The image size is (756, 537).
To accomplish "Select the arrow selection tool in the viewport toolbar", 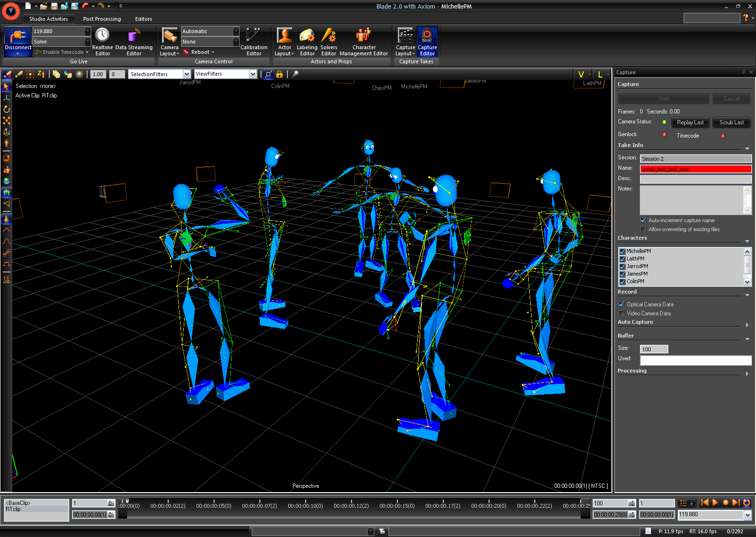I will pyautogui.click(x=6, y=87).
